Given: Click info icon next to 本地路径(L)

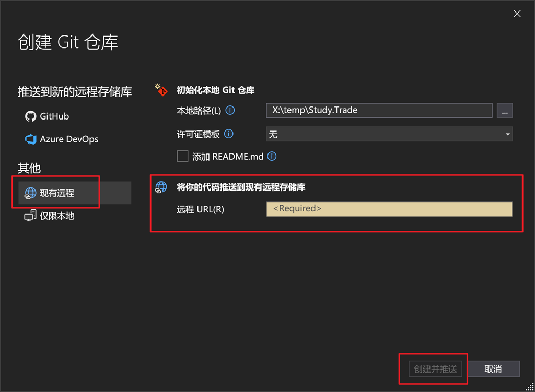Looking at the screenshot, I should pyautogui.click(x=230, y=111).
